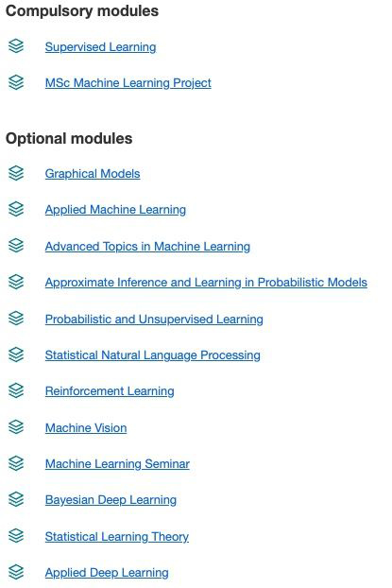392x588 pixels.
Task: Open the Supervised Learning module link
Action: pyautogui.click(x=100, y=47)
